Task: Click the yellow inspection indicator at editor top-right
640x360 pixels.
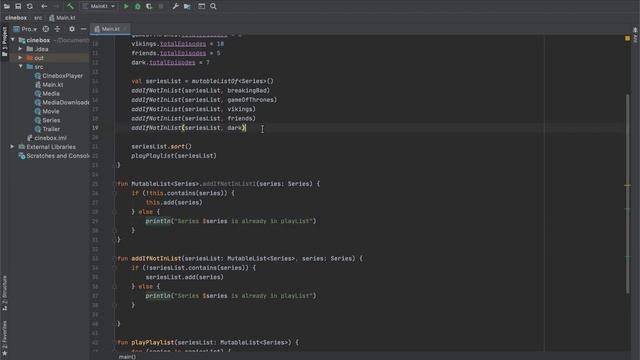Action: (627, 38)
